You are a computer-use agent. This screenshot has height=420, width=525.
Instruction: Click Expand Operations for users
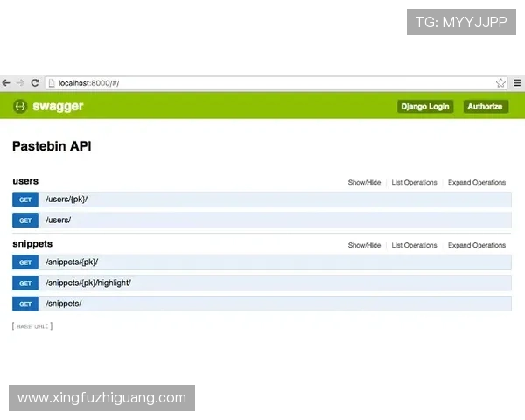(477, 183)
